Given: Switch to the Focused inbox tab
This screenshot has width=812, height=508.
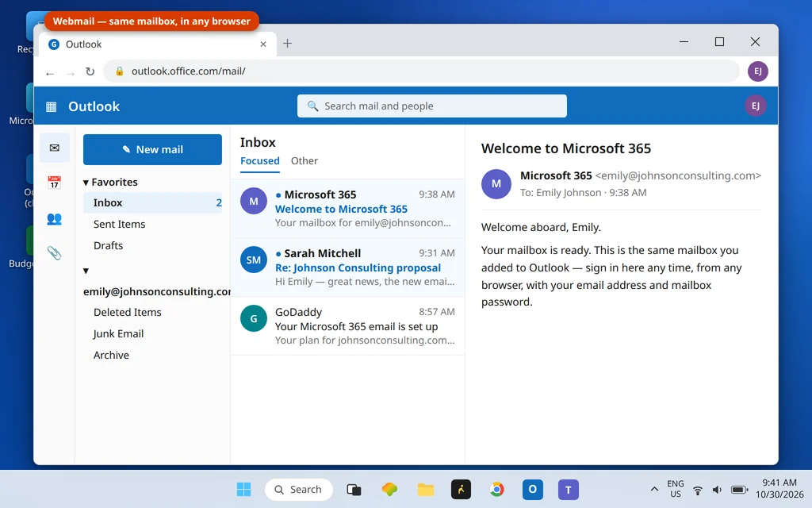Looking at the screenshot, I should [x=260, y=160].
